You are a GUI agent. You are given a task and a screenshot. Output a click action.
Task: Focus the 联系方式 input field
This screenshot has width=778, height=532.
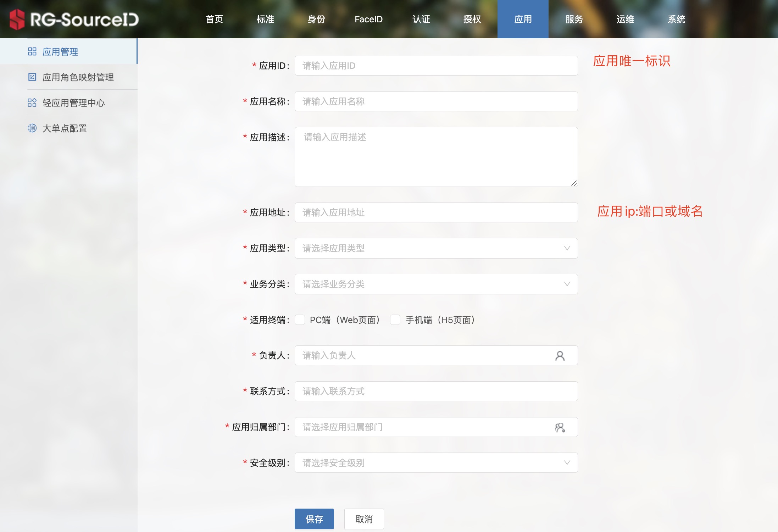(436, 391)
